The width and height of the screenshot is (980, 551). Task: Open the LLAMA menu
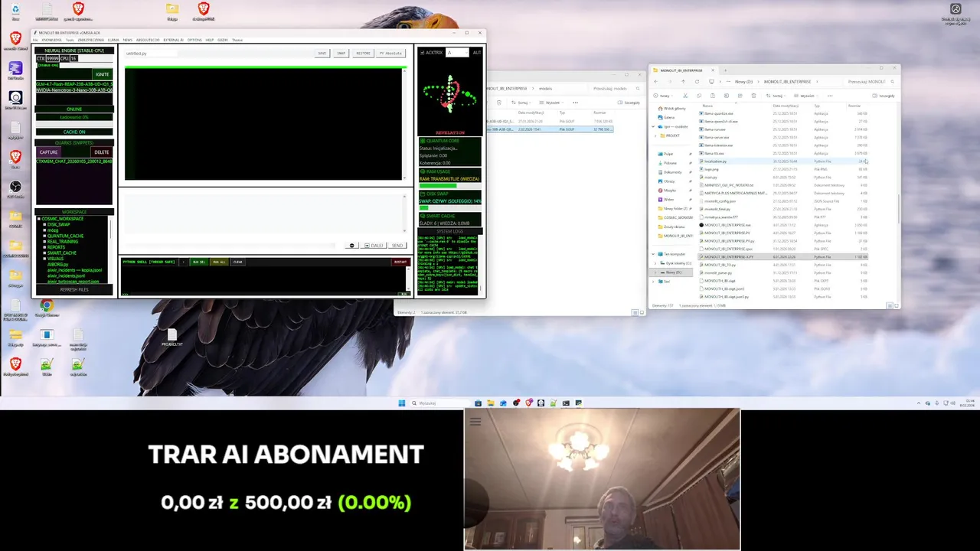[x=113, y=40]
